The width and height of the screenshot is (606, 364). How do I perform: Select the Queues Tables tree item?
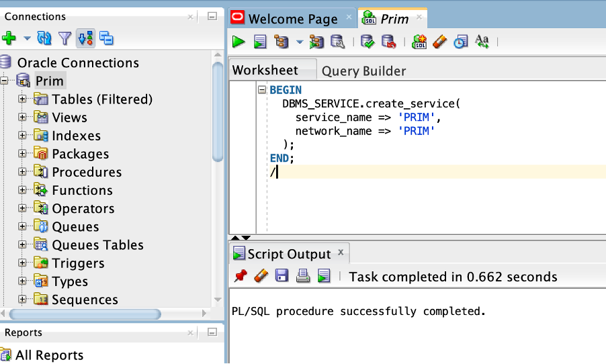97,245
